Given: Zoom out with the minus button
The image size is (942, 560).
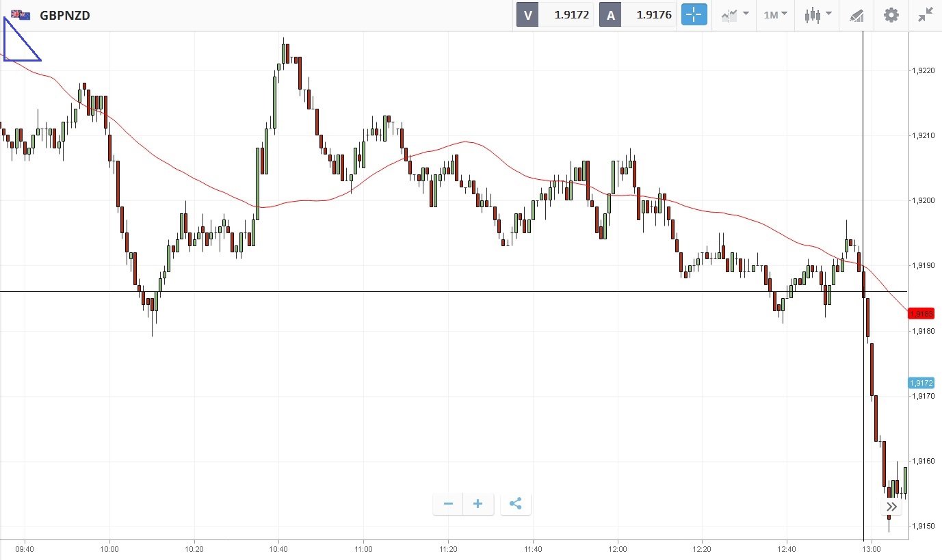Looking at the screenshot, I should pyautogui.click(x=448, y=504).
